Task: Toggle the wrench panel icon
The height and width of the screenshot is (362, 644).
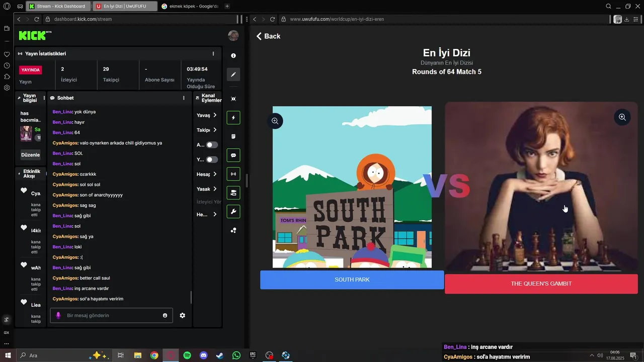Action: (233, 212)
